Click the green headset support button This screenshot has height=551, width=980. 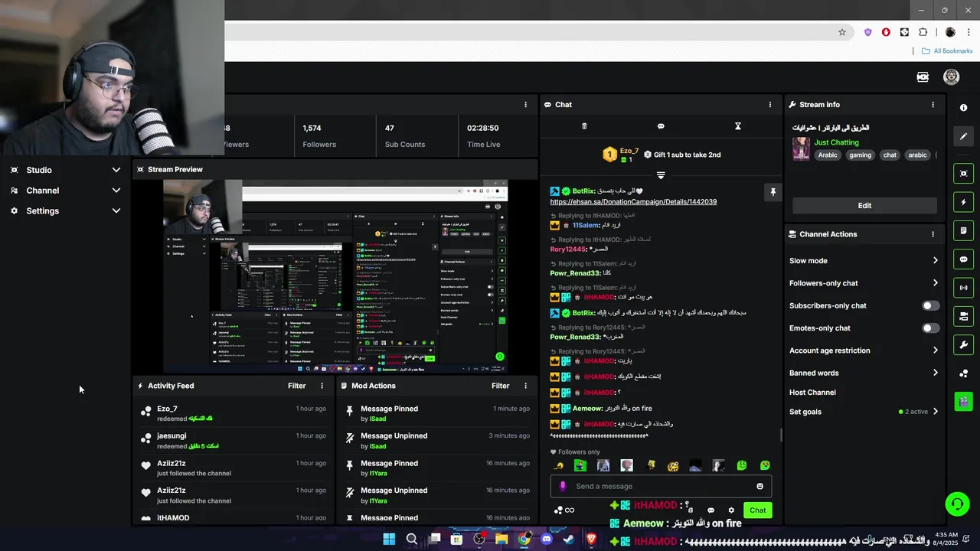point(957,504)
